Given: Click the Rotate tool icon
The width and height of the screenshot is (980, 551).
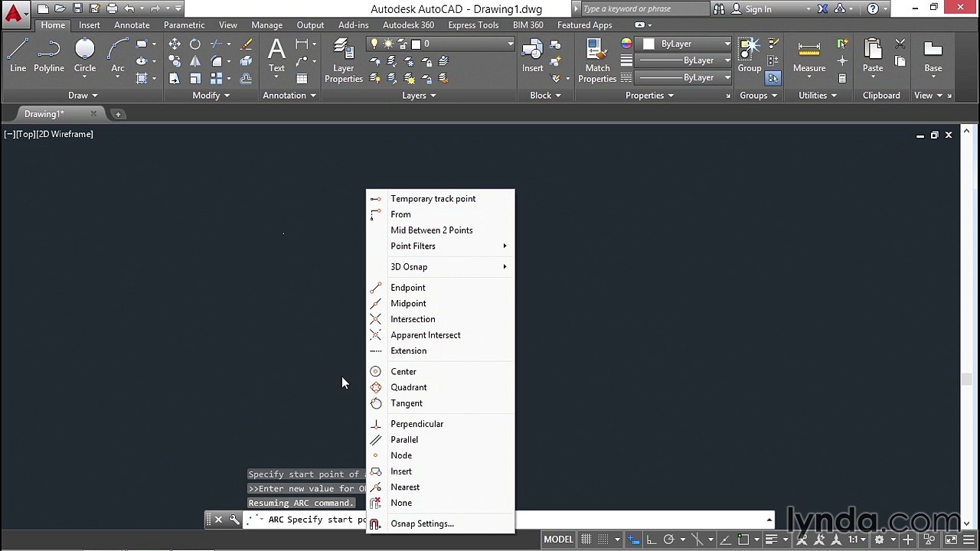Looking at the screenshot, I should [x=195, y=44].
